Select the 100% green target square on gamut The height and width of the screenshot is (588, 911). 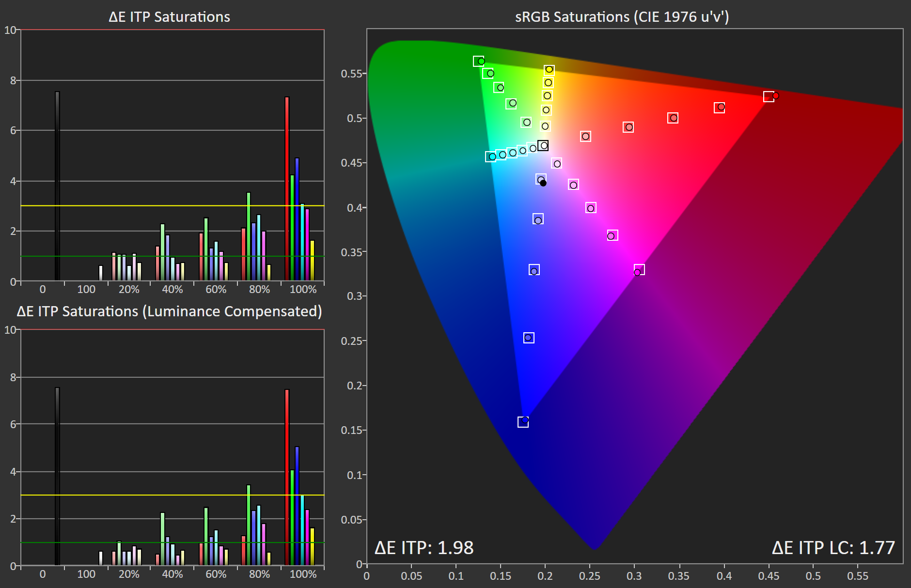pos(478,61)
